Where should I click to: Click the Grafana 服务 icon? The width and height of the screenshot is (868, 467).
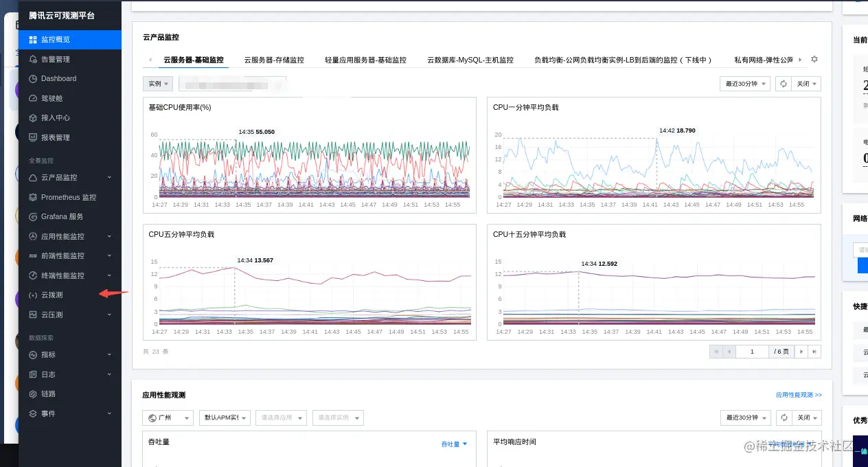click(33, 216)
